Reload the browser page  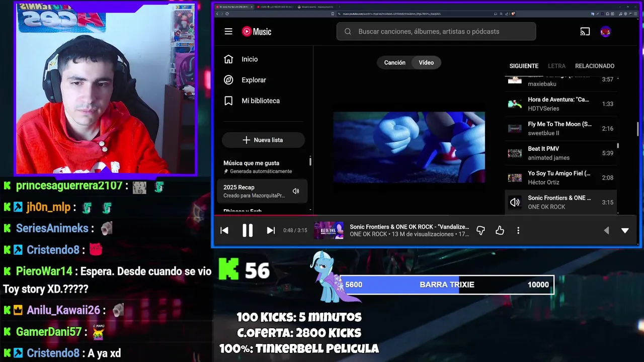(x=227, y=14)
